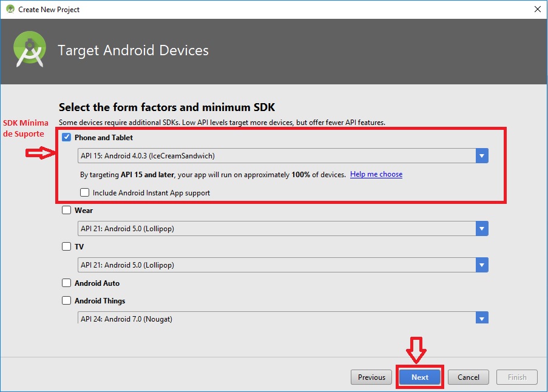This screenshot has height=392, width=548.
Task: Click the 'Some devices require additional SDKs' description
Action: [x=222, y=123]
